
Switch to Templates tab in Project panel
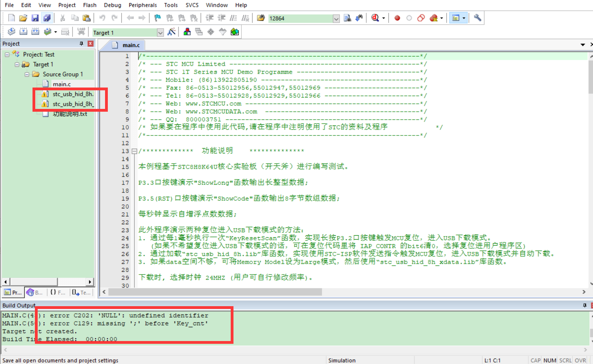(81, 292)
